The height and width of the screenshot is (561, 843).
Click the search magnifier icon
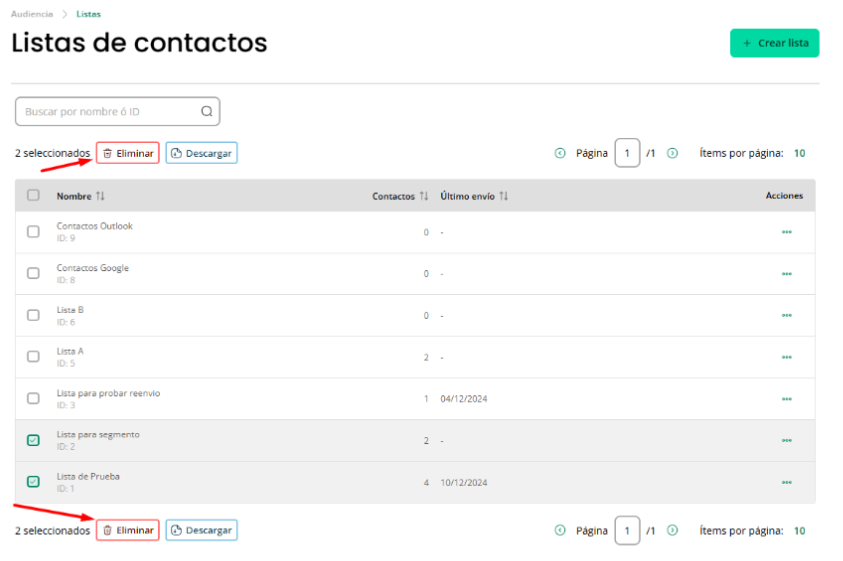206,111
